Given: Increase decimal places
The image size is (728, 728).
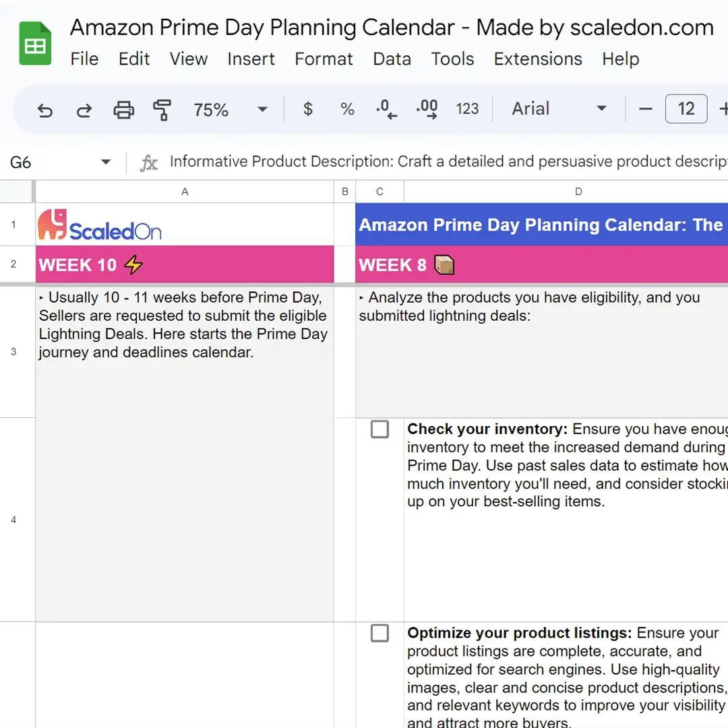Looking at the screenshot, I should [x=427, y=109].
